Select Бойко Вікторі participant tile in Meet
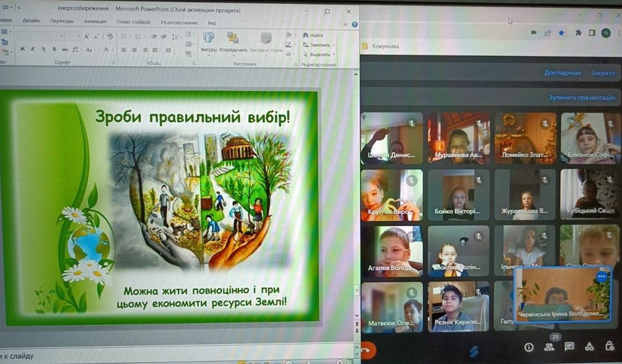The image size is (622, 364). point(459,195)
